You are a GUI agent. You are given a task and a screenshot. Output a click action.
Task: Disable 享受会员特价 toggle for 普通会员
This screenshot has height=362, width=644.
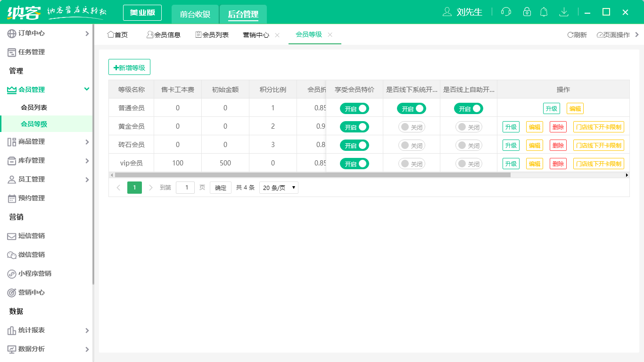pos(354,108)
